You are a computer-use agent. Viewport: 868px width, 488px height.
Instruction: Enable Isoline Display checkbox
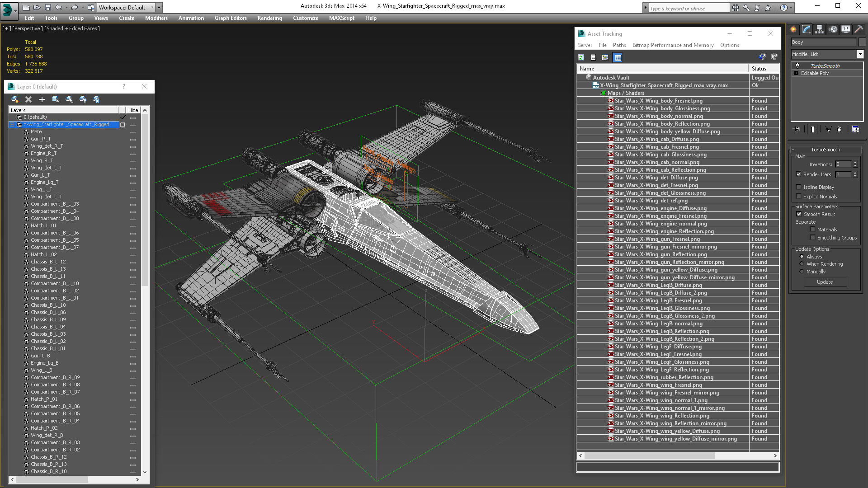pyautogui.click(x=798, y=187)
